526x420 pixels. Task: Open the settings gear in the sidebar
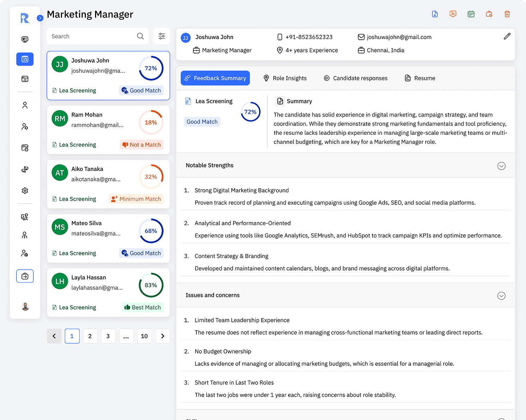25,191
